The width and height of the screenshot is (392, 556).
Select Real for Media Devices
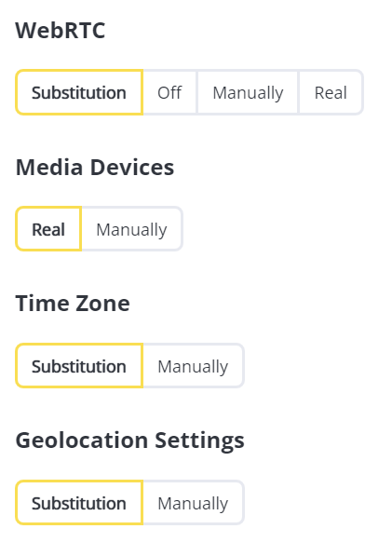(x=48, y=229)
